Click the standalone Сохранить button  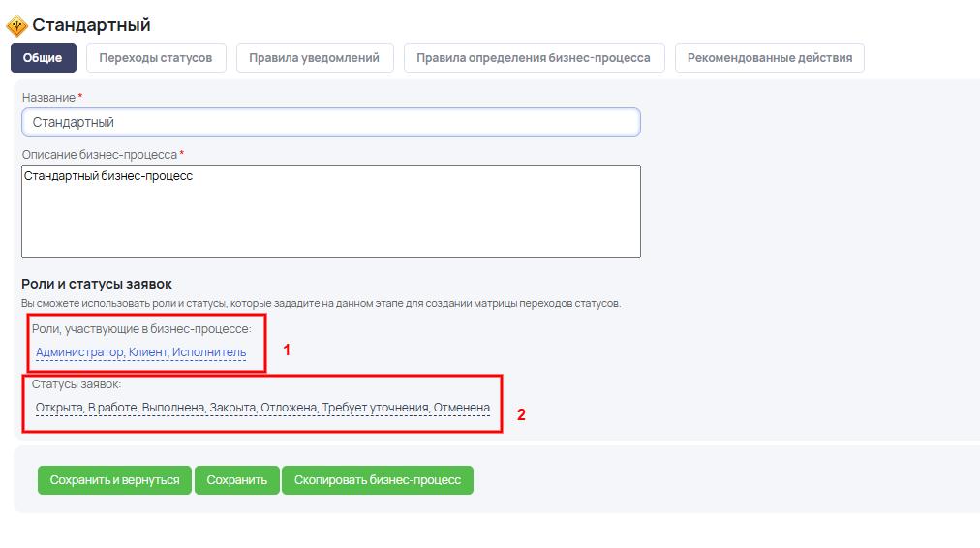[x=237, y=480]
